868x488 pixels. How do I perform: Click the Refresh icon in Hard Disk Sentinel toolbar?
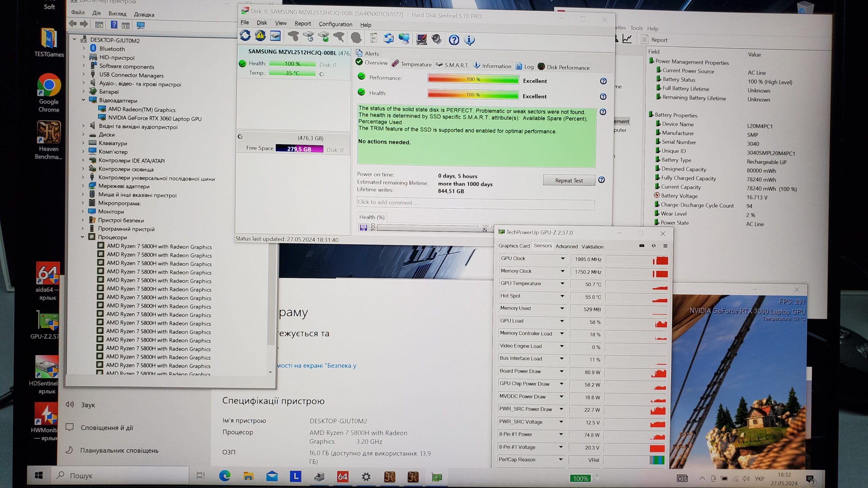tap(245, 36)
